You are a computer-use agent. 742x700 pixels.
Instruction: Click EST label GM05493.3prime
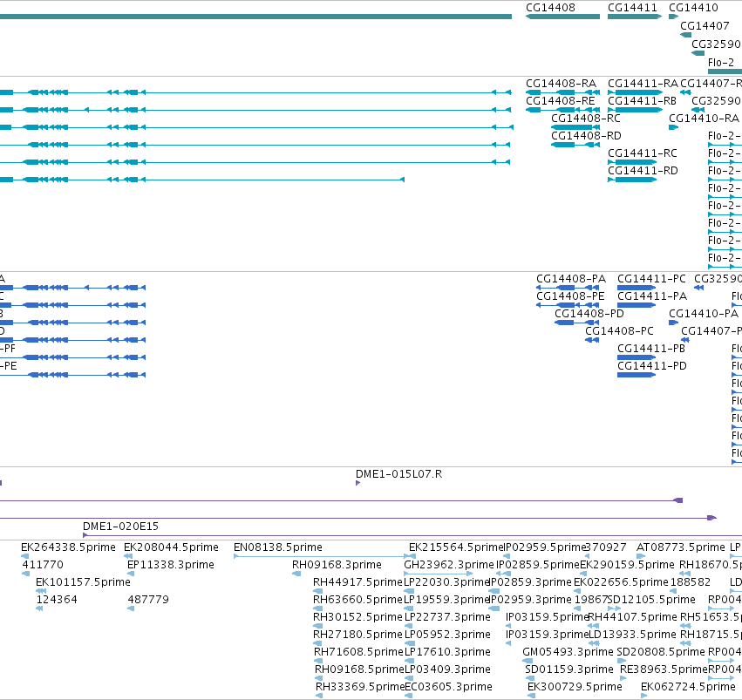click(x=568, y=652)
